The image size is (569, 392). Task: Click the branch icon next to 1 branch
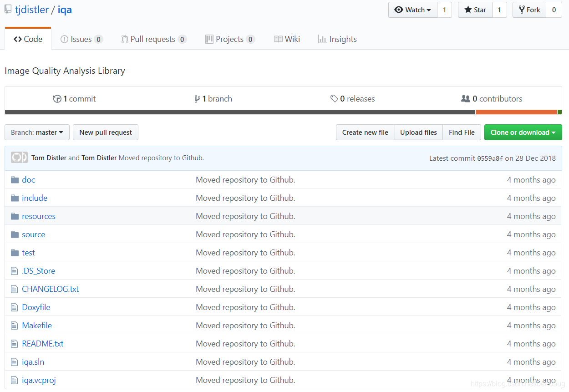(197, 99)
